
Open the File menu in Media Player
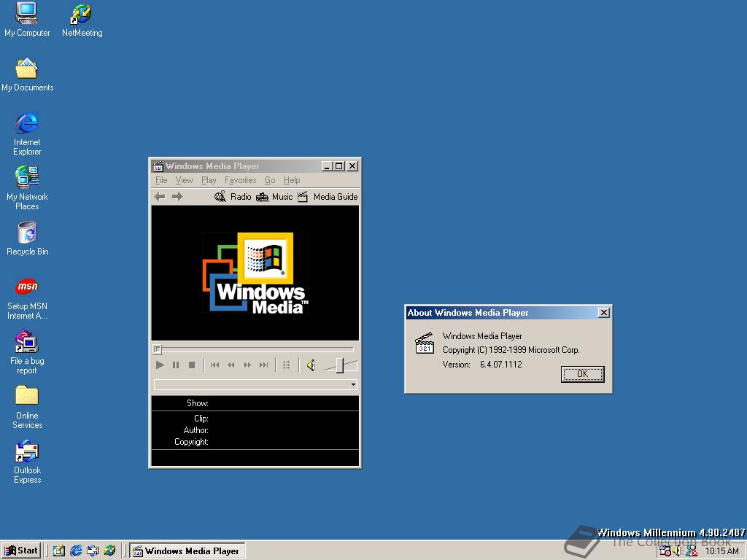pos(161,180)
